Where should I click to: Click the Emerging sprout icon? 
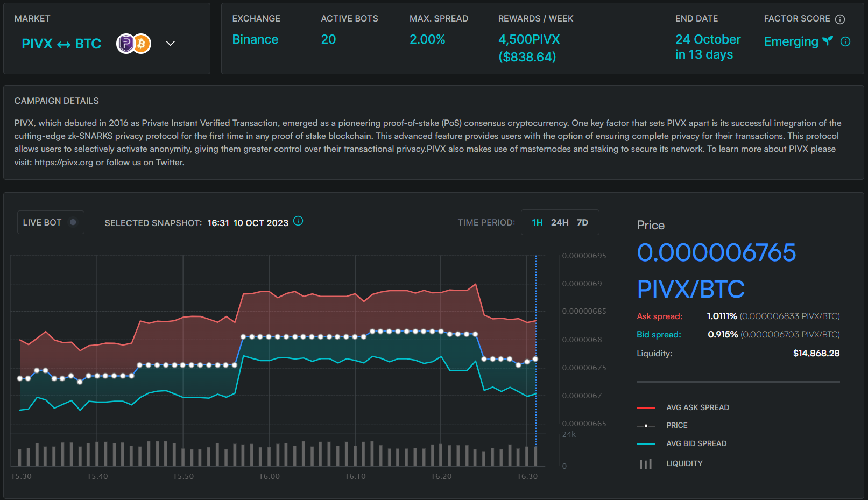[x=828, y=41]
